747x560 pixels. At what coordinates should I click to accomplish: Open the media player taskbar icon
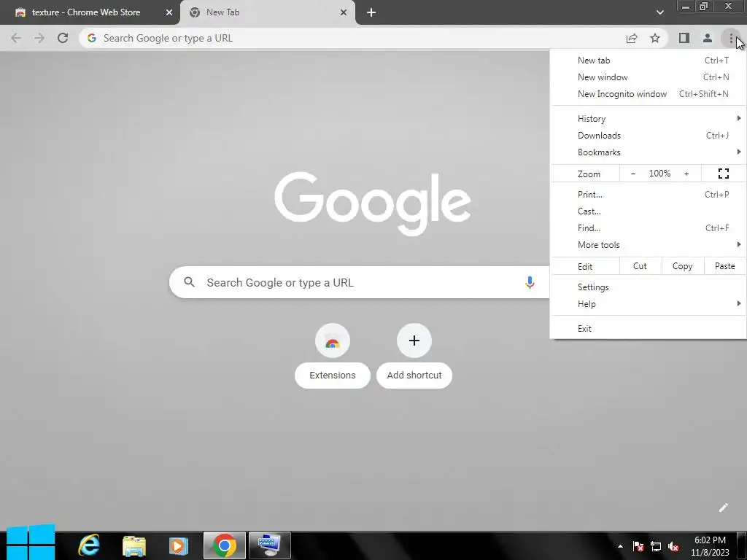click(x=178, y=545)
